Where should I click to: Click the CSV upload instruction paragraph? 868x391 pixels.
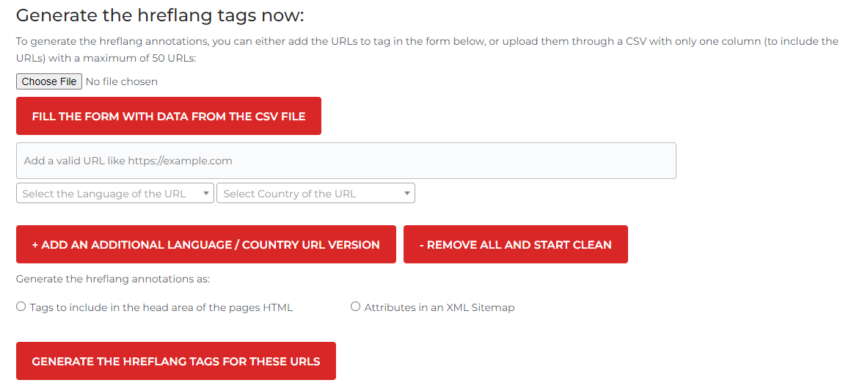(426, 49)
